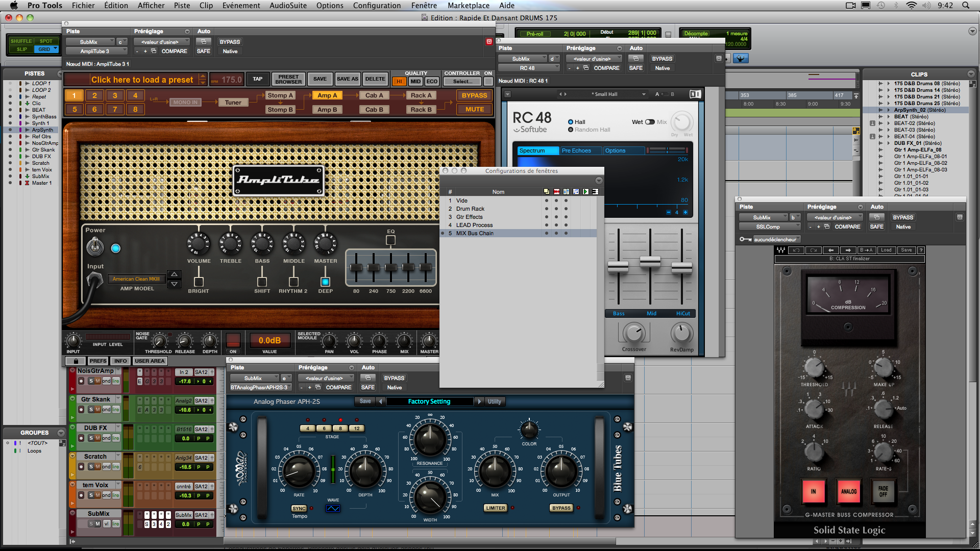Open AmpliTube PREFS
The height and width of the screenshot is (551, 980).
tap(98, 361)
